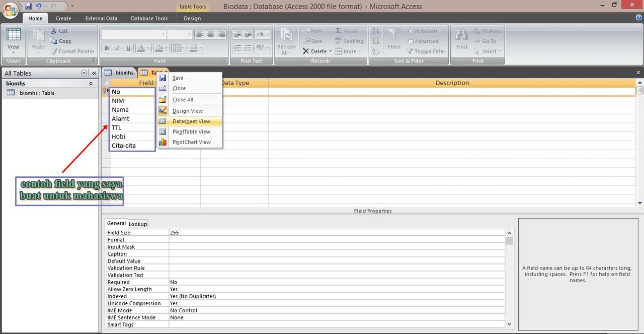Open the Lookup tab in Field Properties
Viewport: 644px width, 334px height.
(138, 224)
